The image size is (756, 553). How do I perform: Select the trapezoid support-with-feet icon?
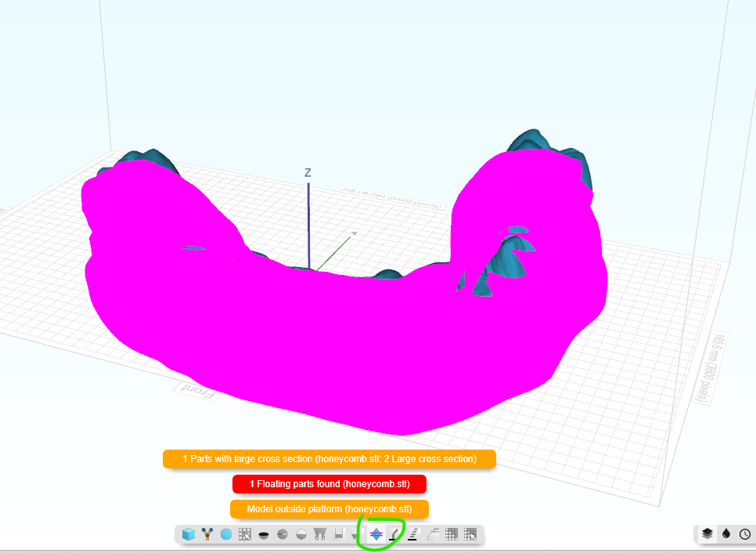[320, 534]
